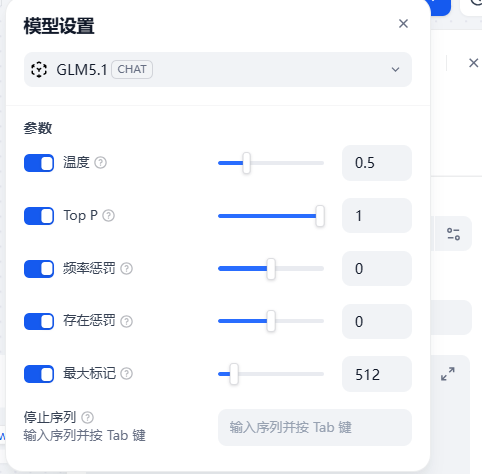Click the help icon beside Top P
The height and width of the screenshot is (474, 482).
108,216
